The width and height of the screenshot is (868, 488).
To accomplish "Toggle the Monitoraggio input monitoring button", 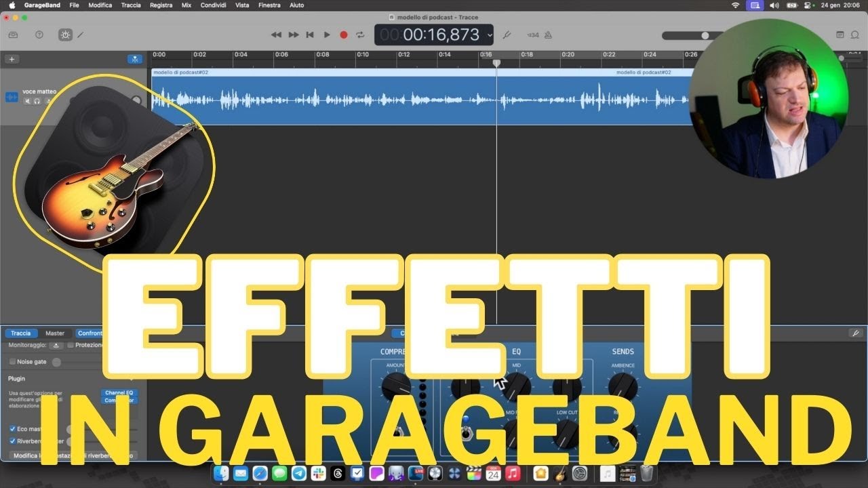I will pyautogui.click(x=57, y=345).
